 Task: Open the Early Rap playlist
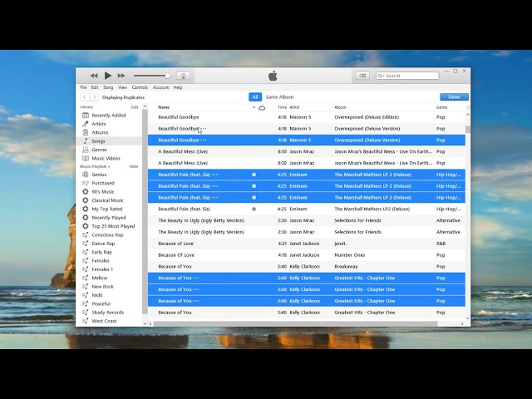[101, 252]
